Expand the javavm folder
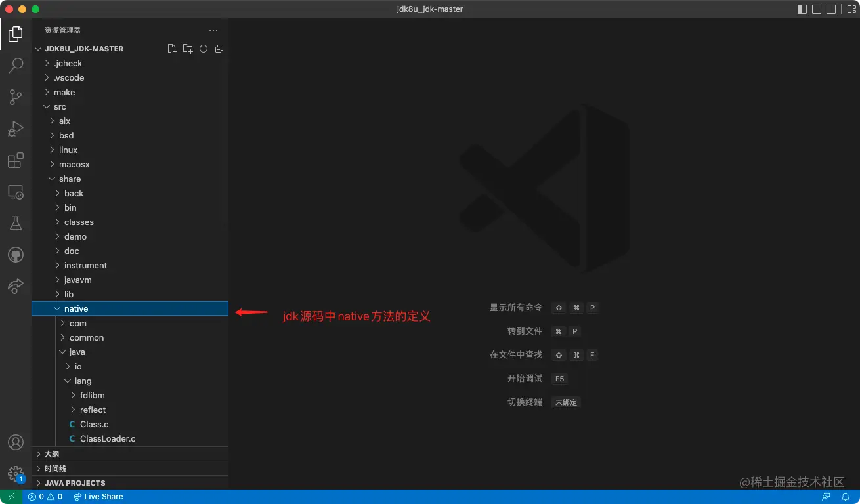The height and width of the screenshot is (504, 860). [x=130, y=280]
